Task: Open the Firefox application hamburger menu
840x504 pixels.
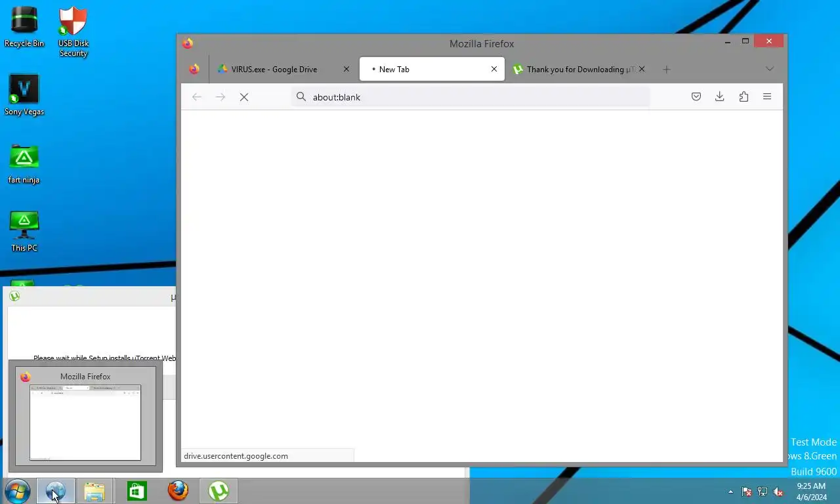Action: 767,97
